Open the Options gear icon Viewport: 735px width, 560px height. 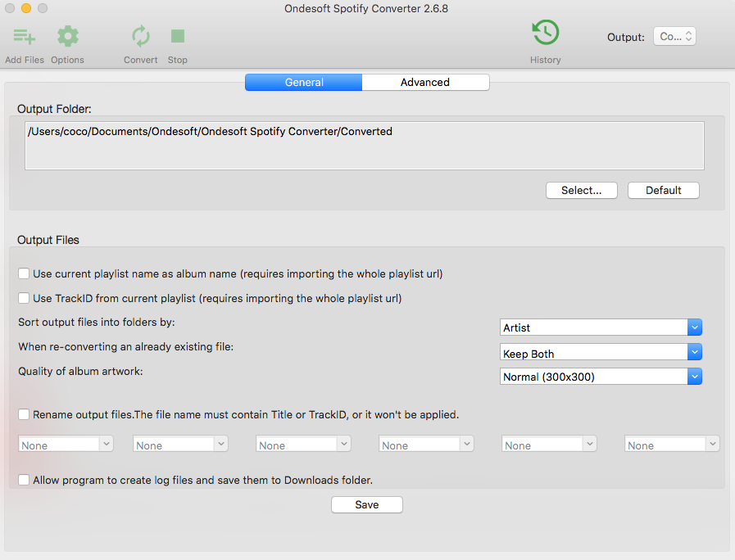pyautogui.click(x=68, y=36)
